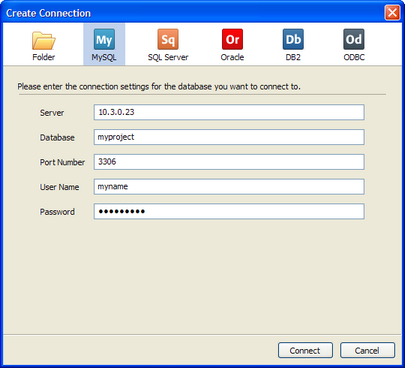Click the Password field
Screen dimensions: 405x368
click(229, 211)
